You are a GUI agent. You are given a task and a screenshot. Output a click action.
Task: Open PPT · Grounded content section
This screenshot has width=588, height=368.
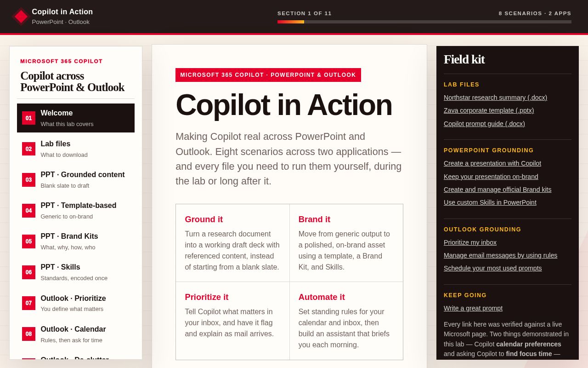point(76,179)
